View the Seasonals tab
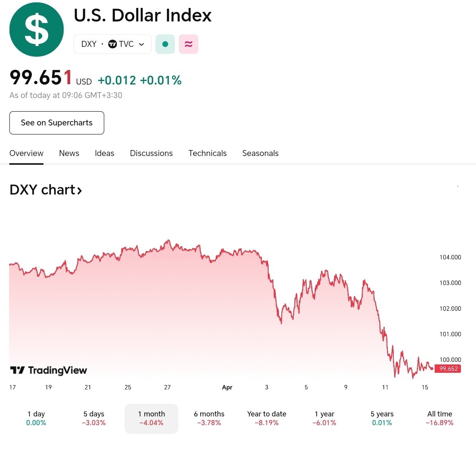476x449 pixels. 260,153
